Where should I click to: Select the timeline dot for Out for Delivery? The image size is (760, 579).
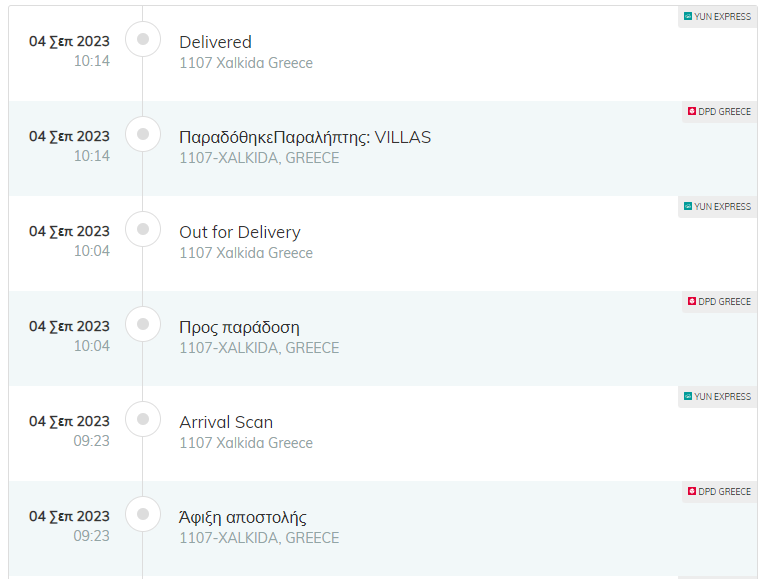click(x=143, y=229)
